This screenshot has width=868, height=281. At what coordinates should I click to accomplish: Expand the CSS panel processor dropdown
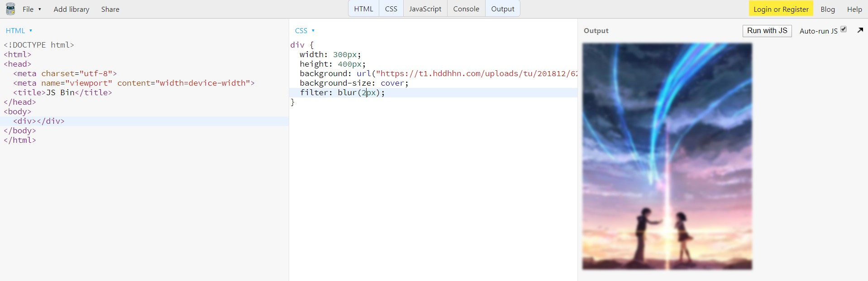point(305,30)
